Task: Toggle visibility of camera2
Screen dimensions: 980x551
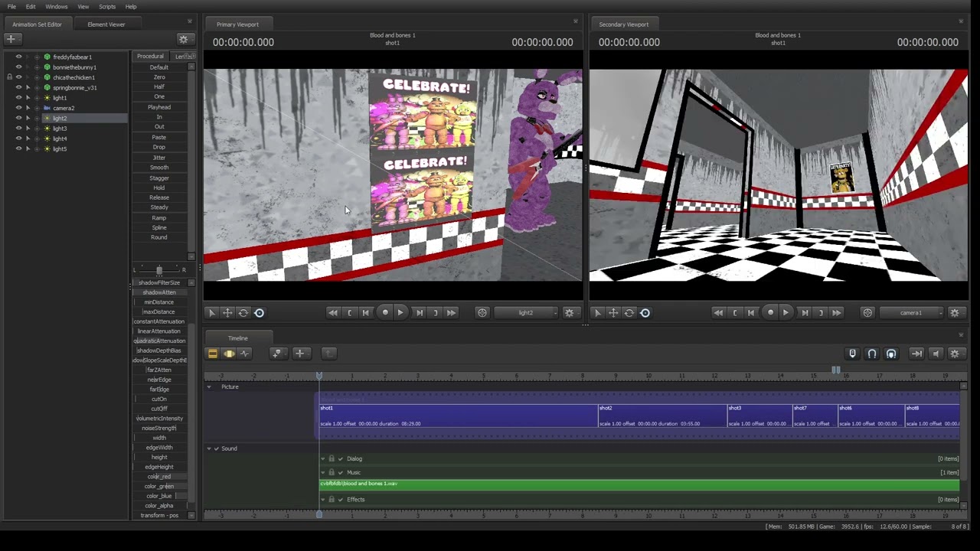Action: (x=18, y=108)
